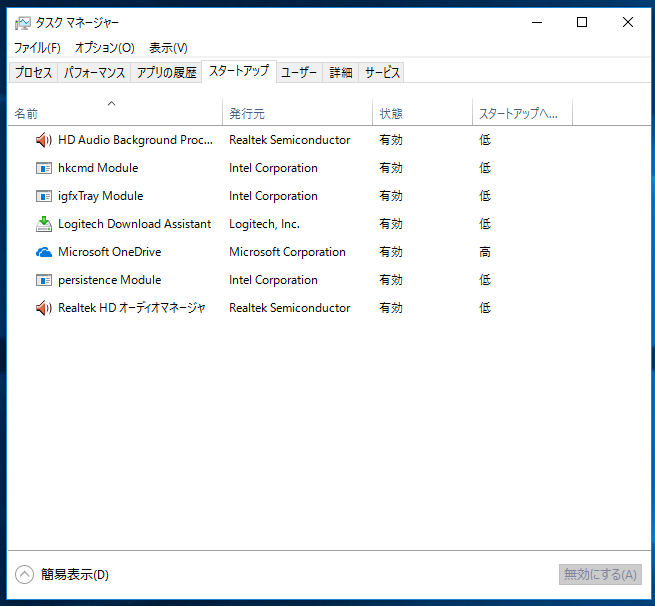Click the 簡易表示(D) label
Image resolution: width=655 pixels, height=606 pixels.
75,575
